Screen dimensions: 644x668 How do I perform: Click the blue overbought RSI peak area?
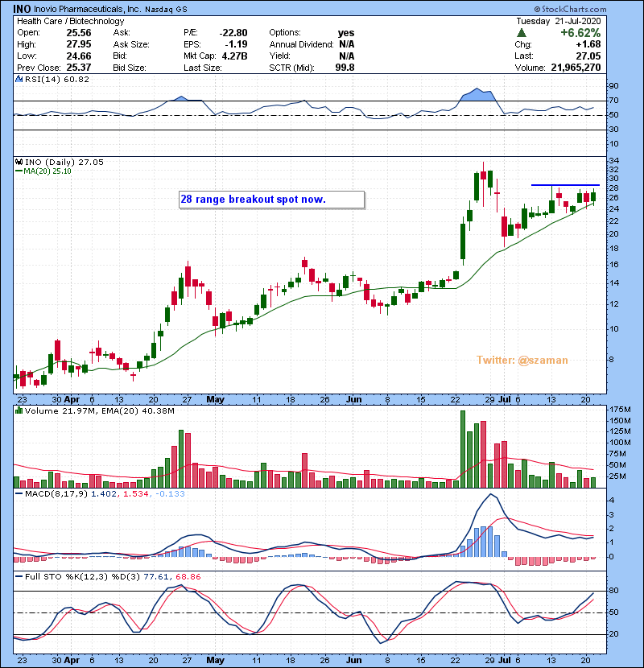click(x=477, y=95)
